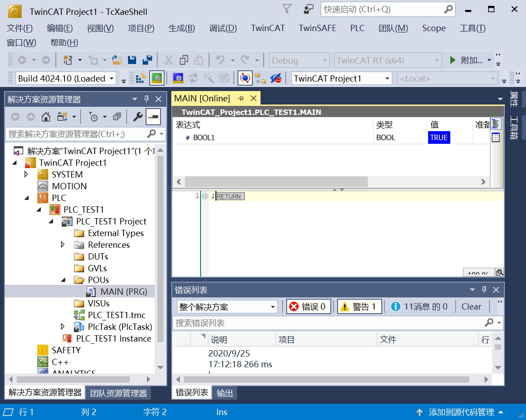The image size is (526, 420).
Task: Click the Restart TwinCAT Run Mode icon
Action: click(x=157, y=78)
